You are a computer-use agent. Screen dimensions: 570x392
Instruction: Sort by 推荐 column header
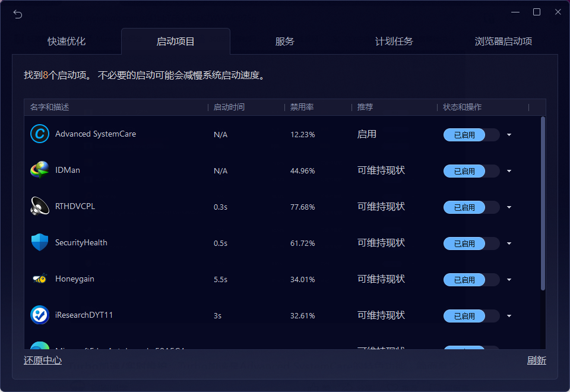pos(394,107)
